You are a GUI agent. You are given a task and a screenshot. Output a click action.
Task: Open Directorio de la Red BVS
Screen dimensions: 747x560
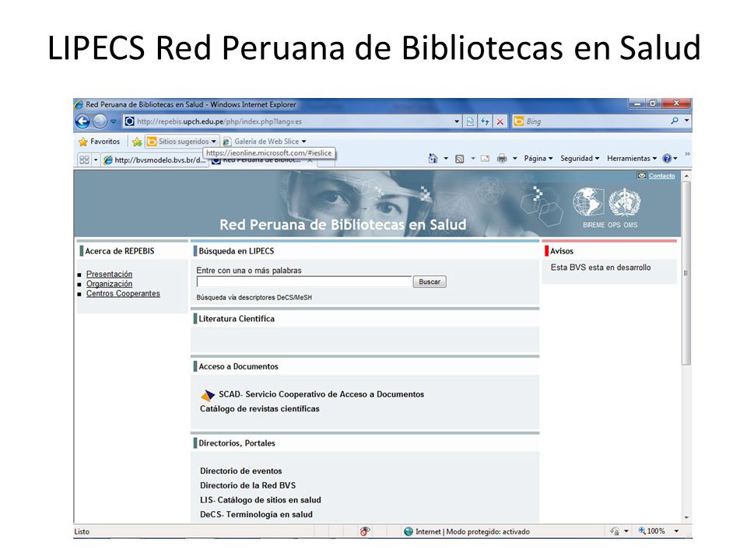[x=247, y=485]
